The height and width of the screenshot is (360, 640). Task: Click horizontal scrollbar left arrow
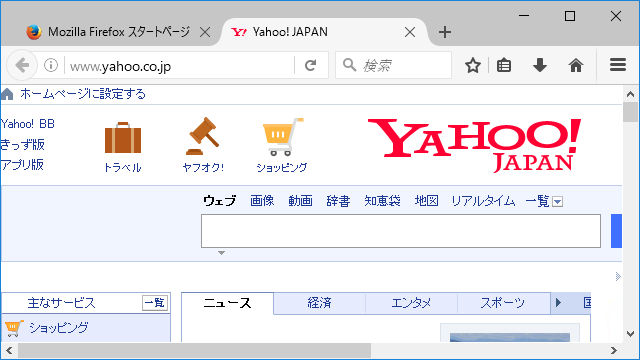pos(9,351)
